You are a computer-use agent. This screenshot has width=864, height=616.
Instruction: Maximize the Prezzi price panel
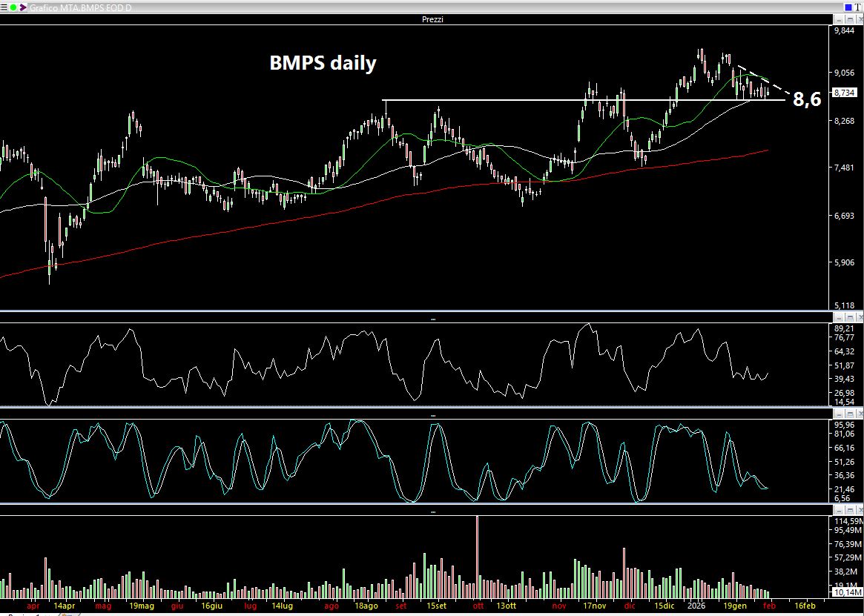849,19
